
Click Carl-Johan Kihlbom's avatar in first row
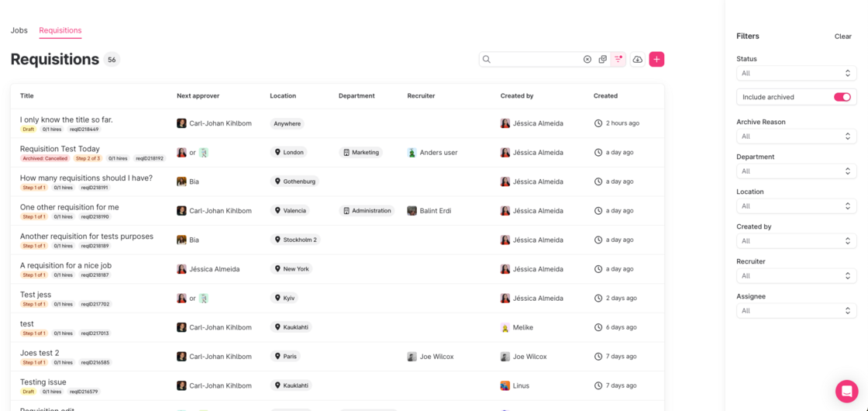coord(181,123)
